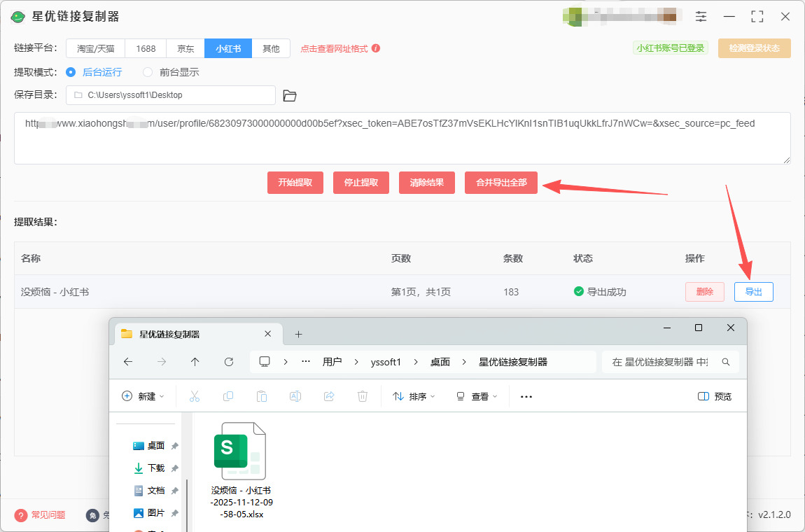Screen dimensions: 805x532
Task: Click the back arrow in the Explorer window
Action: coord(128,362)
